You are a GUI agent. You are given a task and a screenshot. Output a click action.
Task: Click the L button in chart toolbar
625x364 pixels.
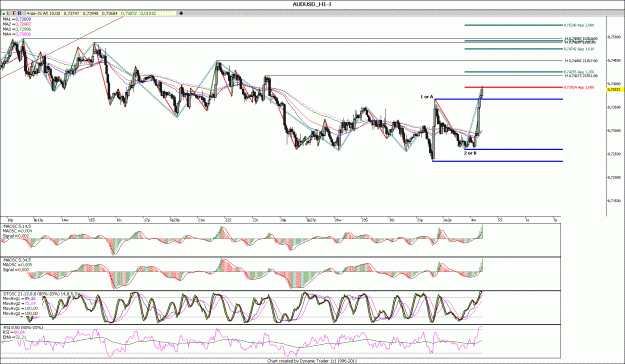click(8, 13)
